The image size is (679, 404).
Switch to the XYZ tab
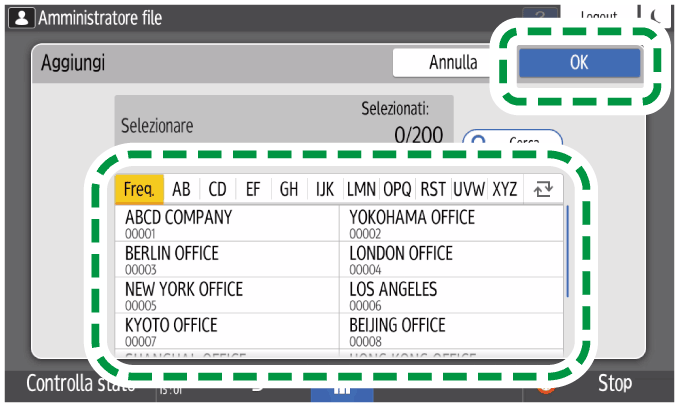click(505, 189)
